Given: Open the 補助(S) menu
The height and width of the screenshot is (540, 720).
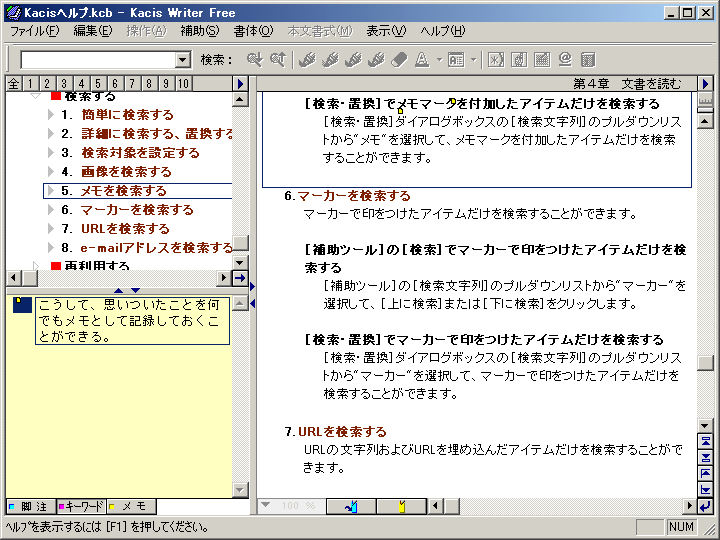Looking at the screenshot, I should (199, 31).
